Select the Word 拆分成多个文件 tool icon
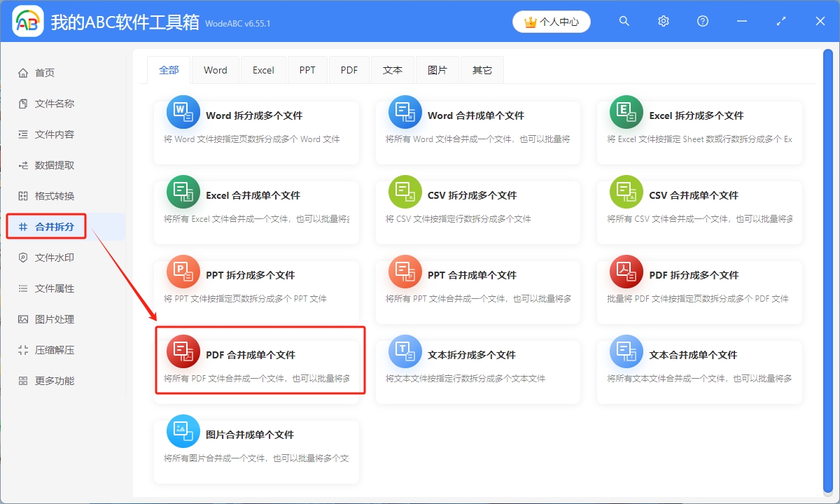Viewport: 840px width, 504px height. (183, 112)
